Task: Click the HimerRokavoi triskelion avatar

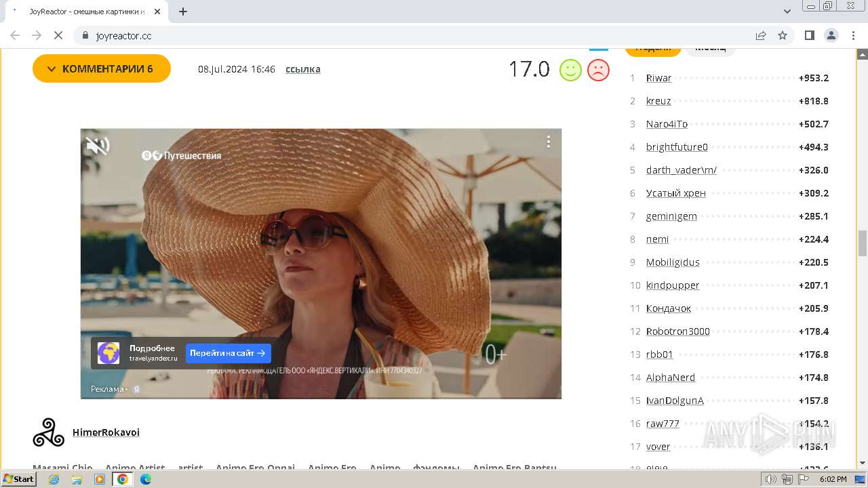Action: pos(49,432)
